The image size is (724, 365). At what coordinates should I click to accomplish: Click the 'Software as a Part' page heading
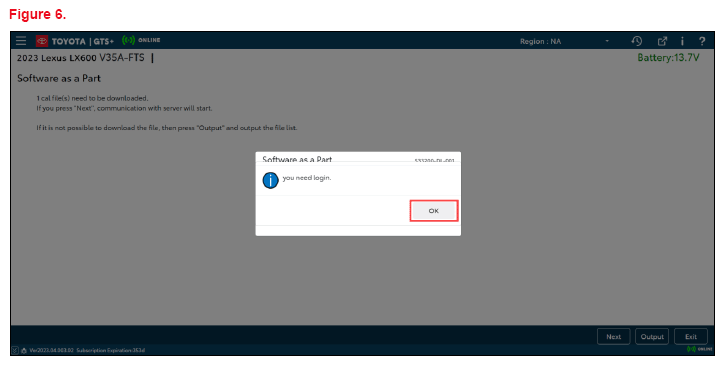point(59,78)
